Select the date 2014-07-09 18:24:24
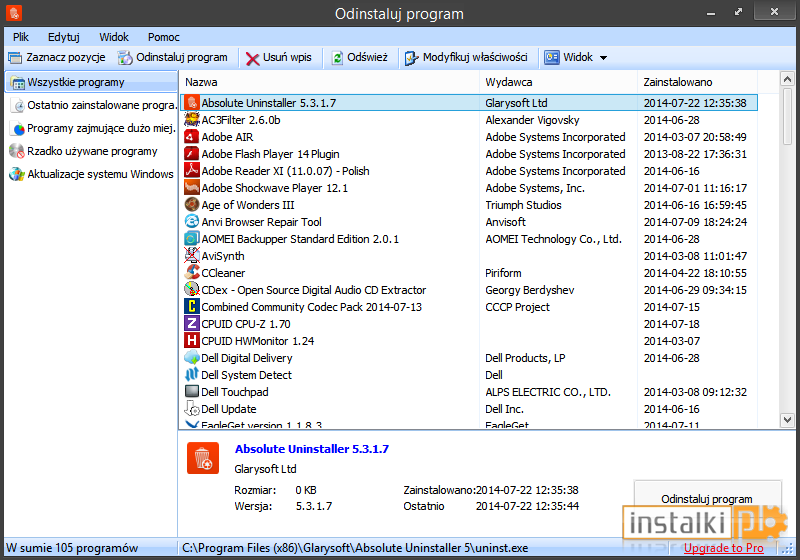Viewport: 800px width, 560px height. [695, 222]
